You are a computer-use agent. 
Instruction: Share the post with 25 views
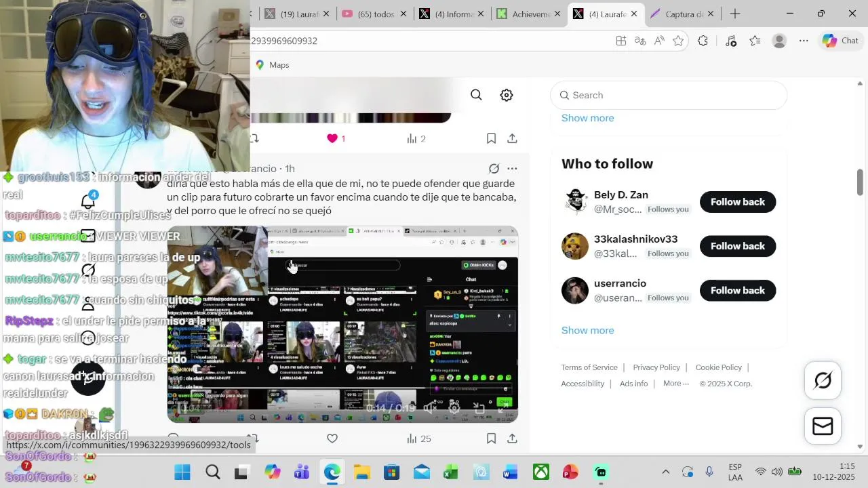(512, 439)
